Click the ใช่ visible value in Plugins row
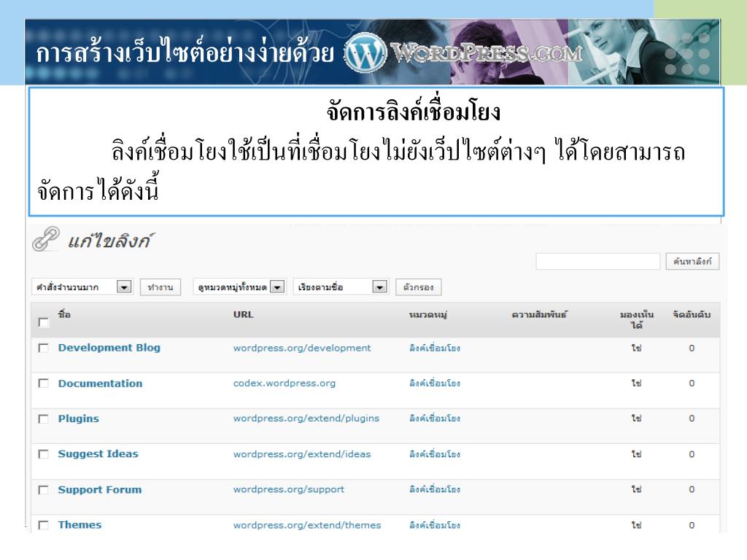 tap(636, 419)
